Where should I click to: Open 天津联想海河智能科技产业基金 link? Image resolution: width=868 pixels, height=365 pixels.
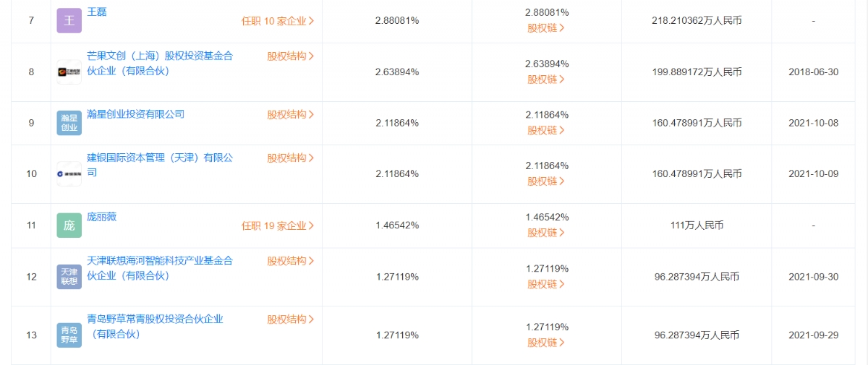click(160, 268)
